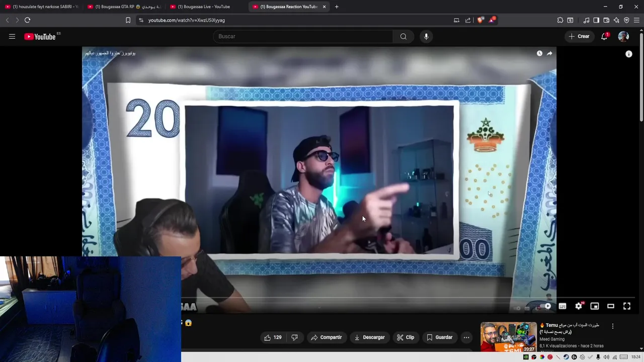Click the Crear button

pyautogui.click(x=579, y=36)
